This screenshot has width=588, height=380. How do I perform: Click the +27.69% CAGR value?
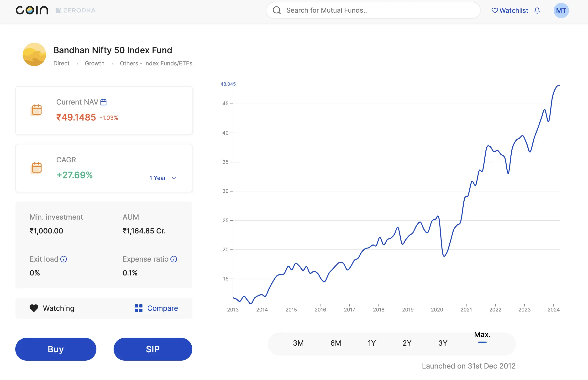pyautogui.click(x=74, y=175)
